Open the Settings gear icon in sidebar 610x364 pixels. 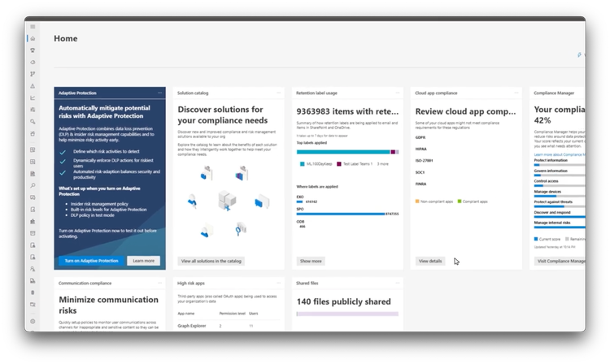(x=33, y=321)
